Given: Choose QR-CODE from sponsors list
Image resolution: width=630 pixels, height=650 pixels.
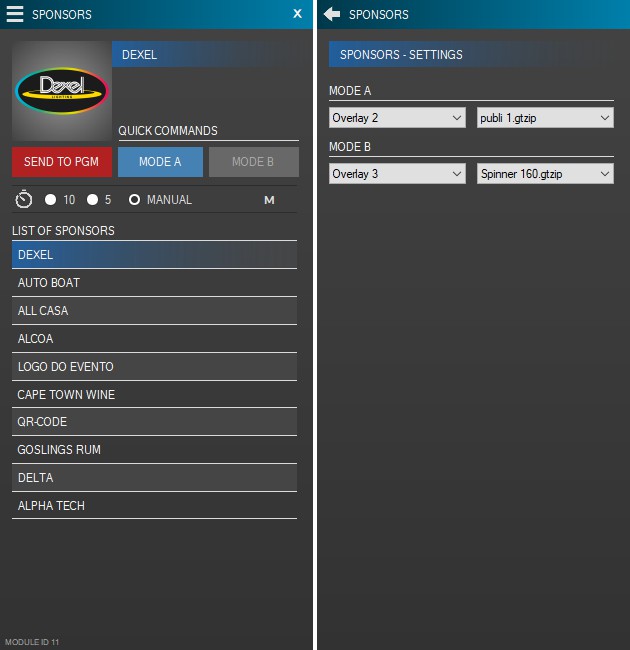Looking at the screenshot, I should click(x=154, y=422).
